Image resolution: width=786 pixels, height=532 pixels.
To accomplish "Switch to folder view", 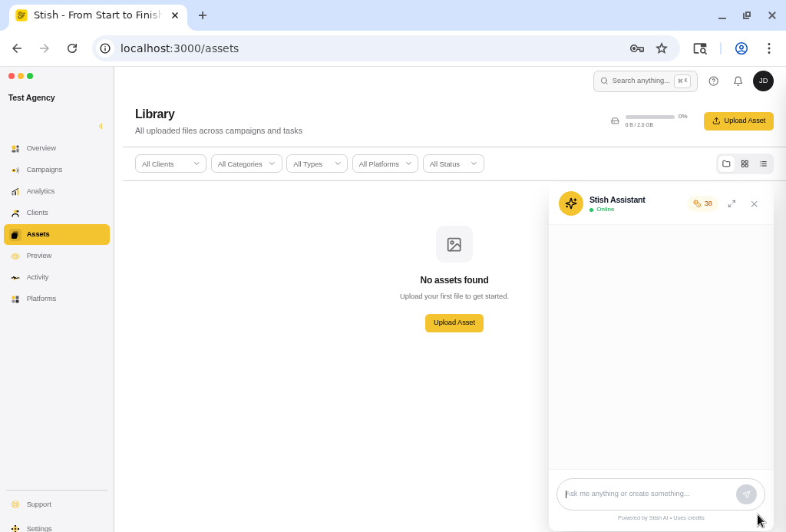I will [726, 164].
